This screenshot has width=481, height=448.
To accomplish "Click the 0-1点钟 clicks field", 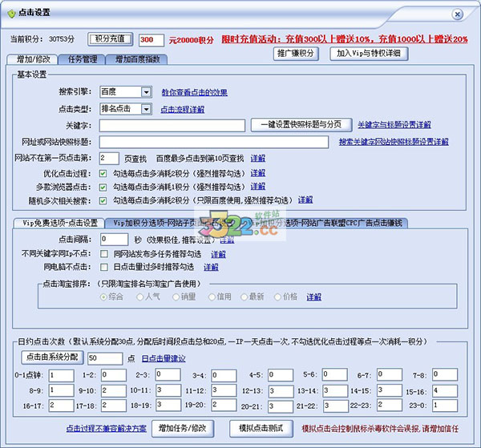I will [x=62, y=375].
